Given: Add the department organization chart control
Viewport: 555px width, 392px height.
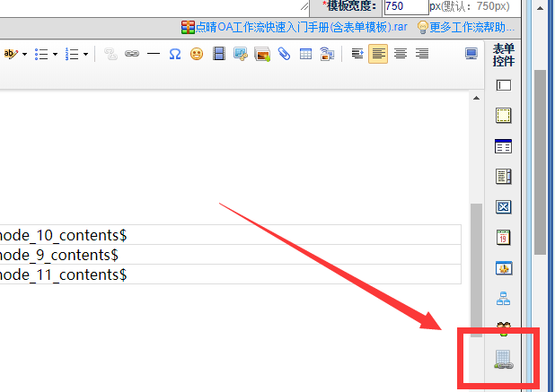Looking at the screenshot, I should (x=503, y=299).
